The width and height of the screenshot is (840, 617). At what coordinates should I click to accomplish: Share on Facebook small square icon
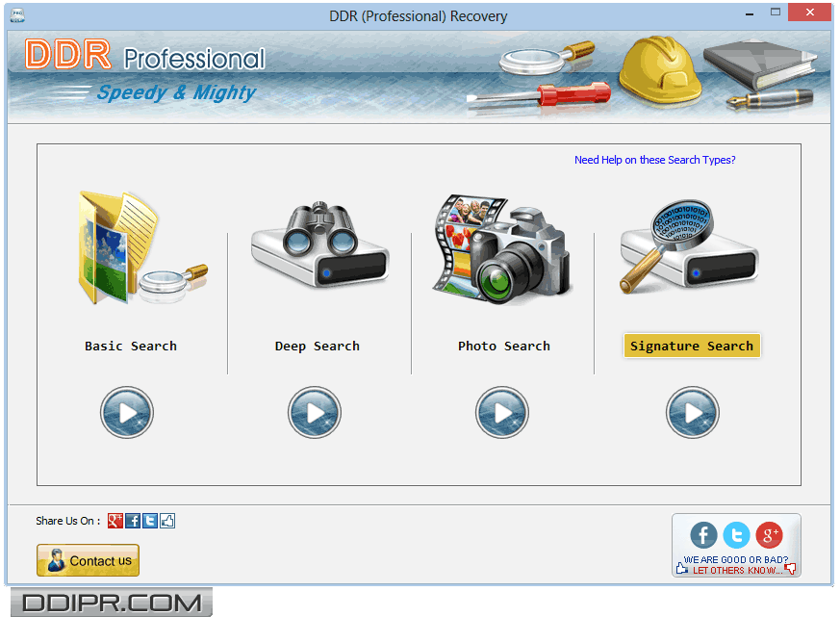coord(133,521)
